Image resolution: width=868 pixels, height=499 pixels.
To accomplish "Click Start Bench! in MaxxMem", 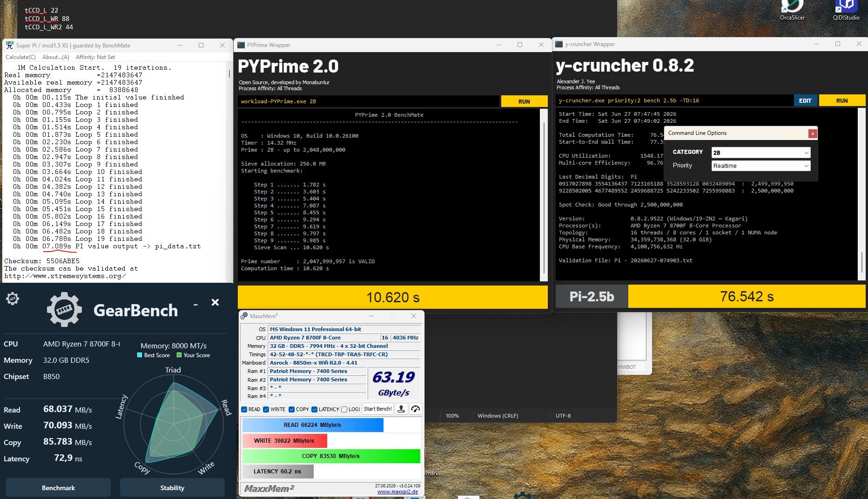I will (x=378, y=409).
